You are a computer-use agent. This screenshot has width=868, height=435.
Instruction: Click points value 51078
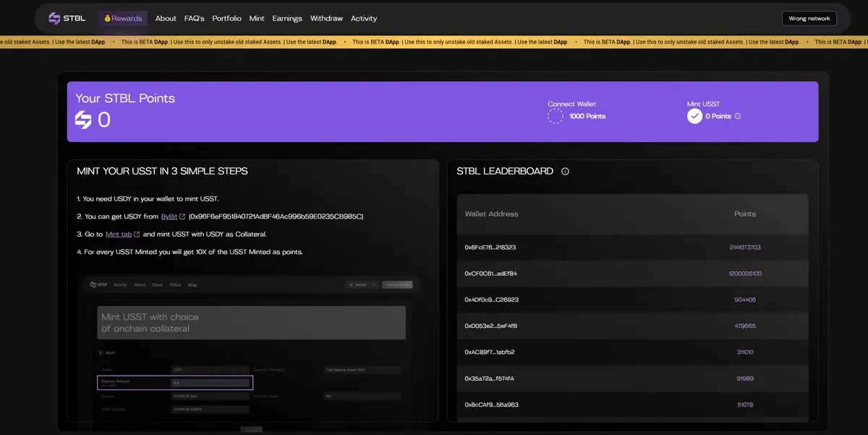click(x=745, y=405)
